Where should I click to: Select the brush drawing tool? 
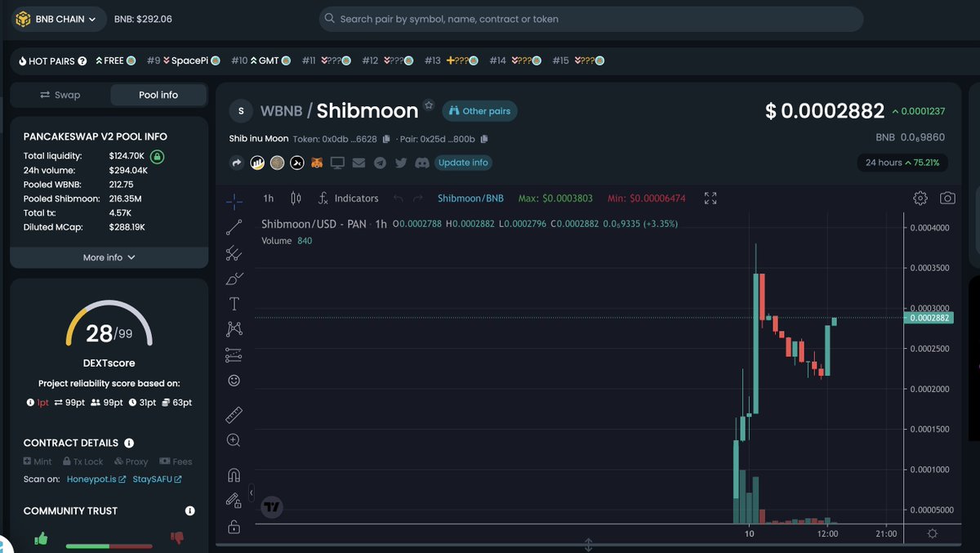pyautogui.click(x=234, y=279)
